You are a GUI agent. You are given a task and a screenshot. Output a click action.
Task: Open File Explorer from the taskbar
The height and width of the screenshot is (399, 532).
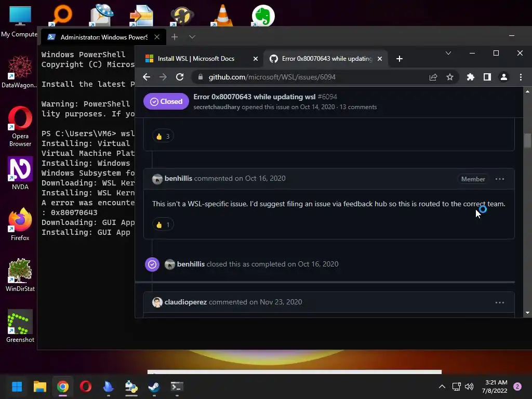39,387
